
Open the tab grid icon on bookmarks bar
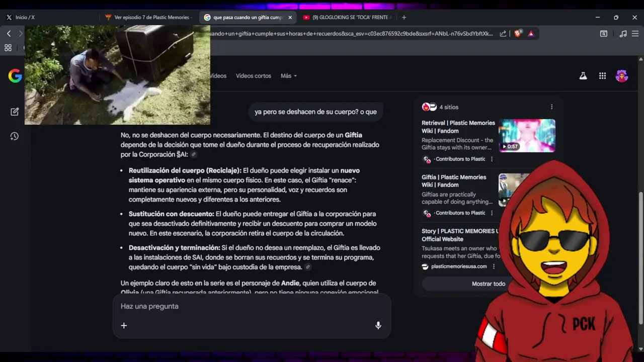click(x=8, y=48)
